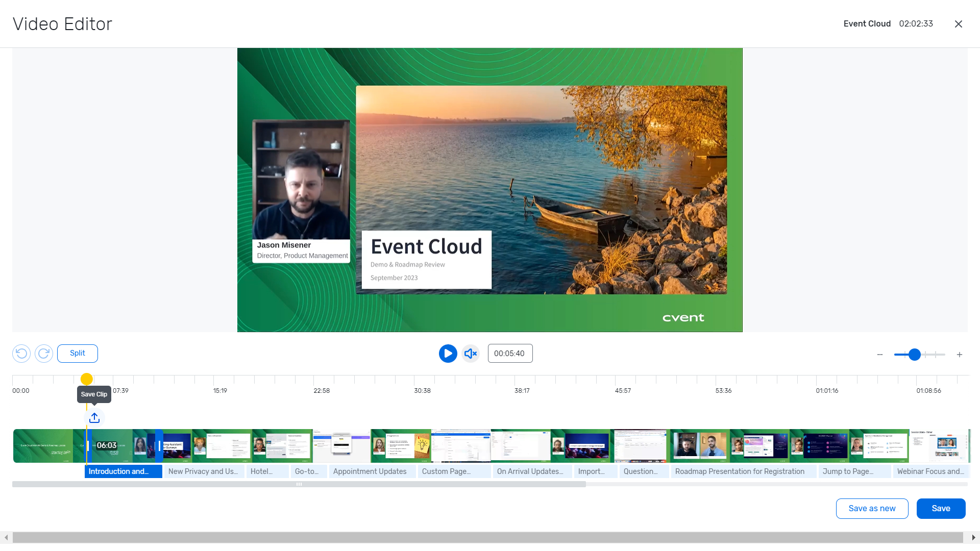This screenshot has height=551, width=980.
Task: Click the clip's right trim handle
Action: coord(159,446)
